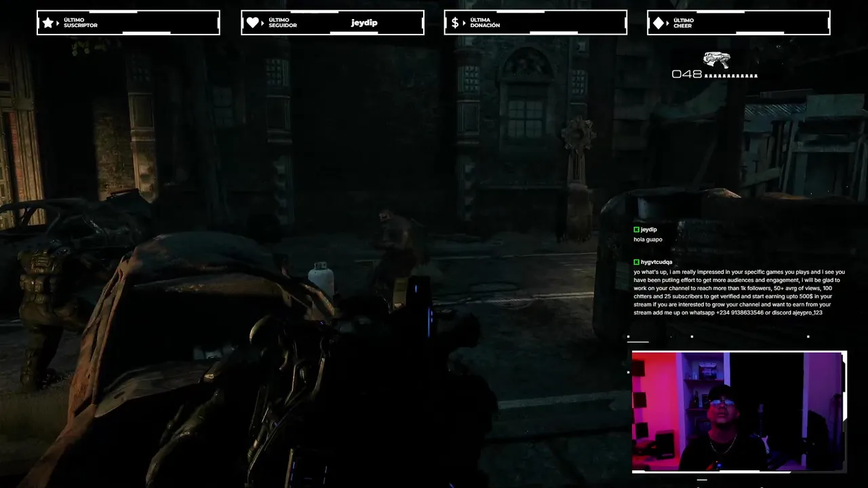Click the green badge beside jeydip in chat
The image size is (868, 488).
coord(636,230)
